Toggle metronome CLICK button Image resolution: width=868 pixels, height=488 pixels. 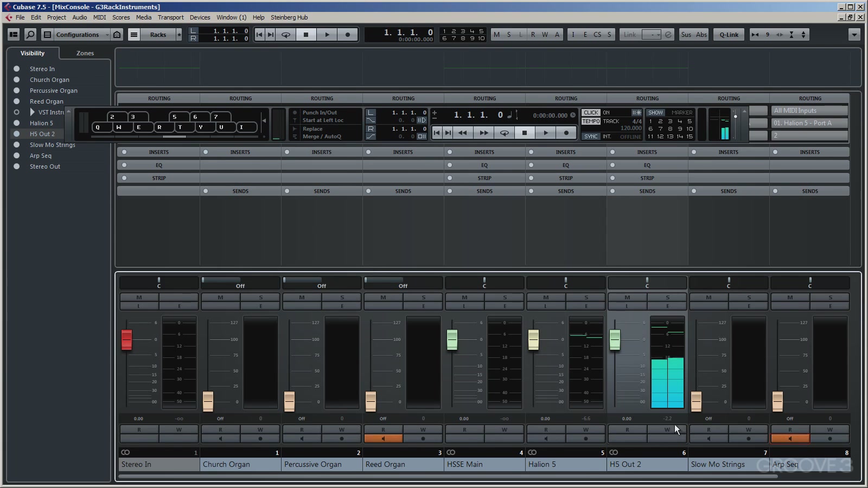tap(591, 113)
